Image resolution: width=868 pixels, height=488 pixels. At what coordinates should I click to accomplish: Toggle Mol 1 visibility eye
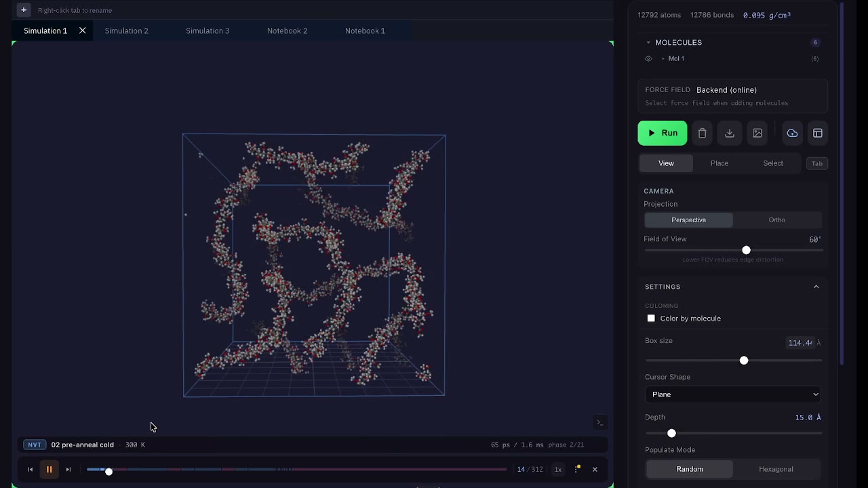648,59
